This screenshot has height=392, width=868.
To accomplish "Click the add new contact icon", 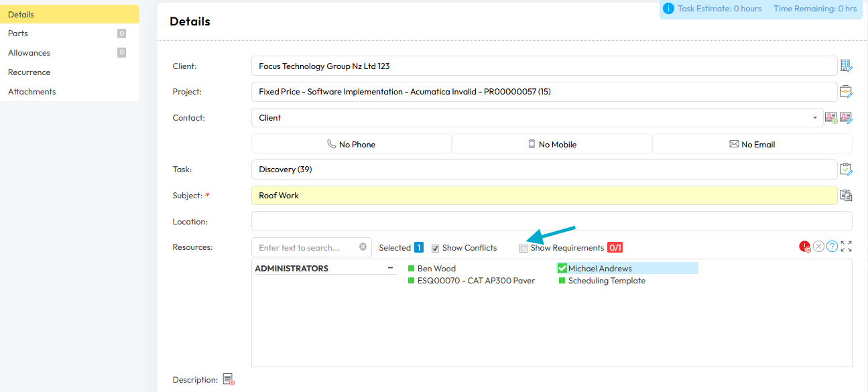I will [x=831, y=118].
